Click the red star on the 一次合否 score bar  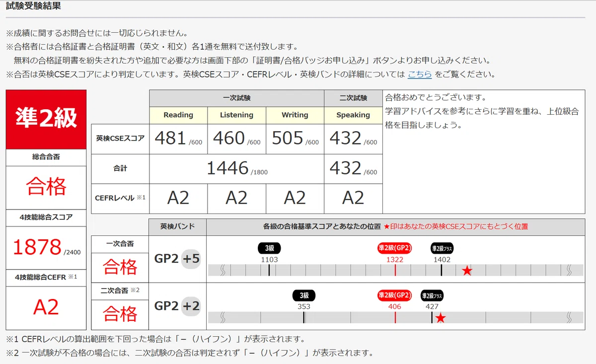pos(467,271)
